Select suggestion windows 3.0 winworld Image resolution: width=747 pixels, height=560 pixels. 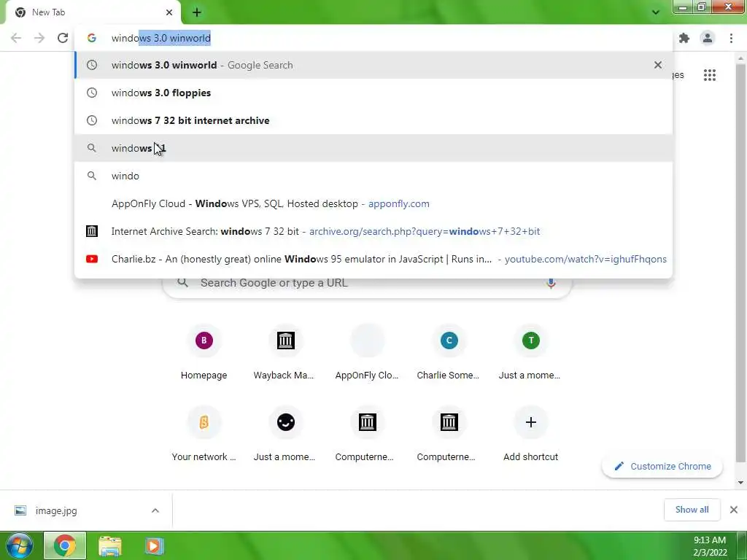pos(373,65)
